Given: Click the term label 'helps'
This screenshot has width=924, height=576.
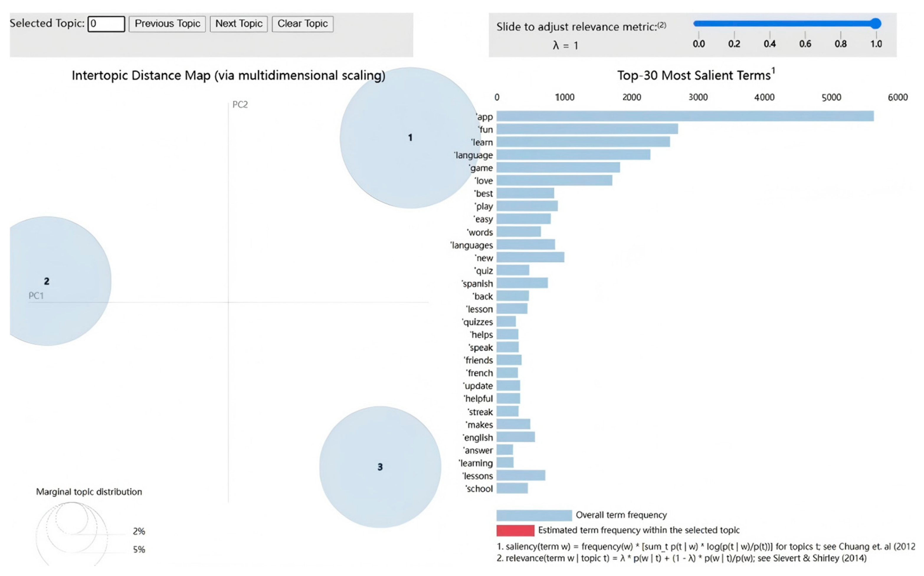Looking at the screenshot, I should (x=481, y=335).
